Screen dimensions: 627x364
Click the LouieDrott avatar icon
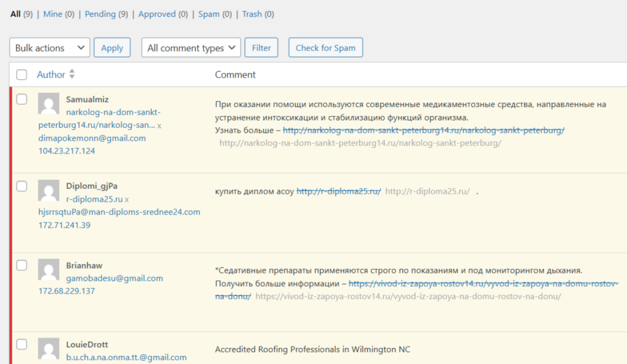pyautogui.click(x=48, y=349)
